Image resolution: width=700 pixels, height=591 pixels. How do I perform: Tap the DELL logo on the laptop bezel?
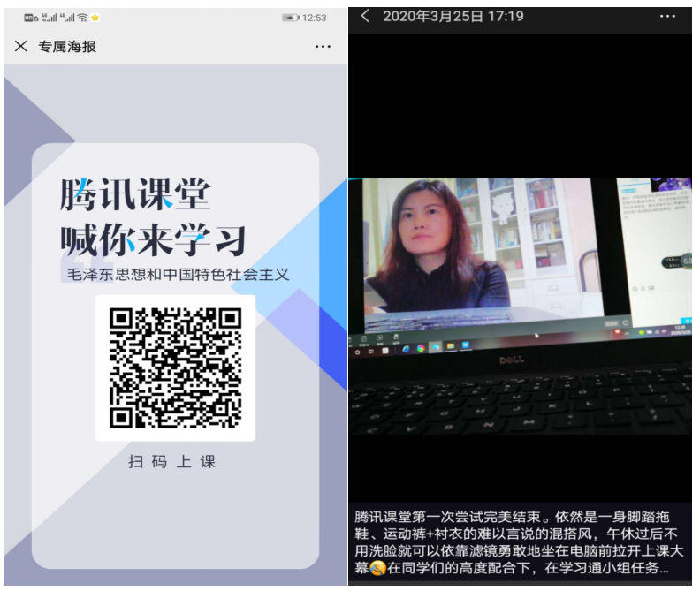point(512,360)
